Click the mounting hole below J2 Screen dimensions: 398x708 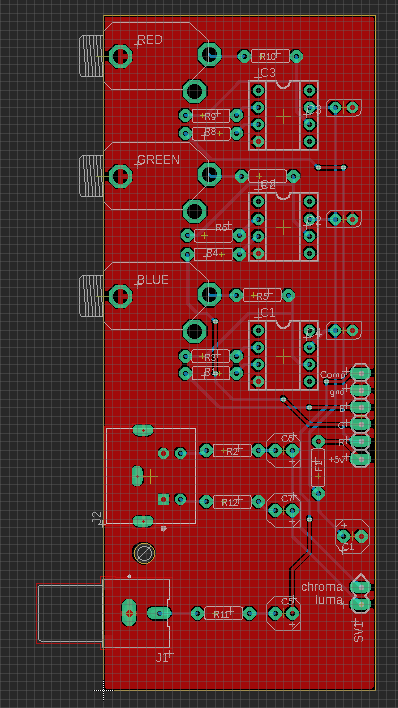tap(144, 553)
